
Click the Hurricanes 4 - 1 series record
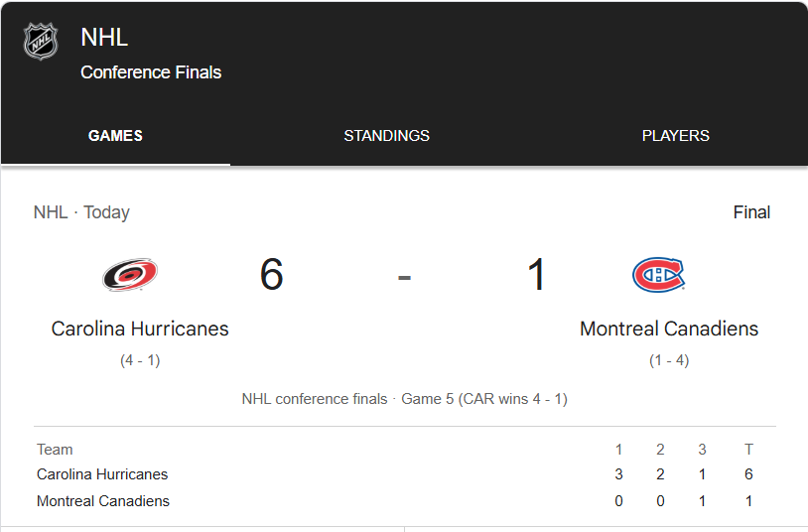tap(140, 360)
